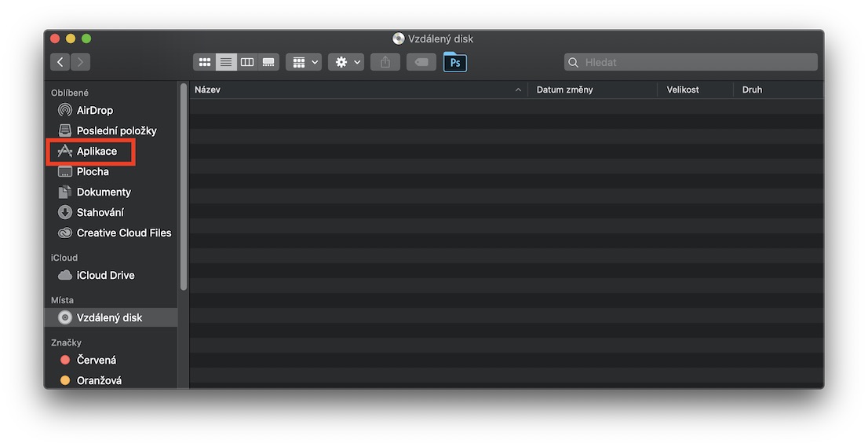Click the red tag color dot
Image resolution: width=868 pixels, height=447 pixels.
pyautogui.click(x=65, y=360)
